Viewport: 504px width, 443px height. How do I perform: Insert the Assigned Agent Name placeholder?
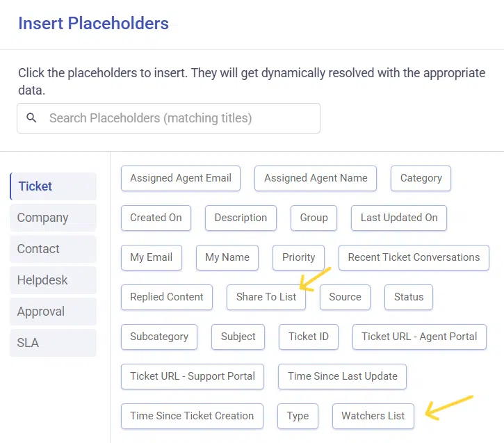point(316,178)
